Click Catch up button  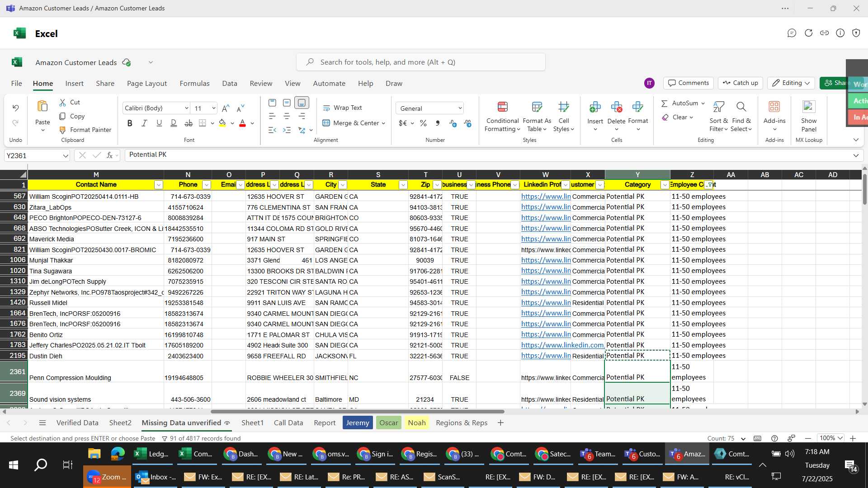pos(740,83)
